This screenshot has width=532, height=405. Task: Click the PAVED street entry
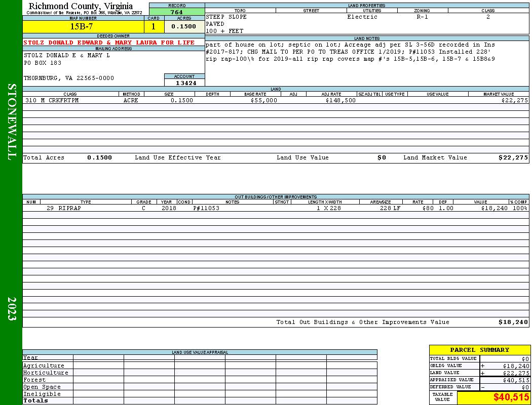pyautogui.click(x=215, y=24)
